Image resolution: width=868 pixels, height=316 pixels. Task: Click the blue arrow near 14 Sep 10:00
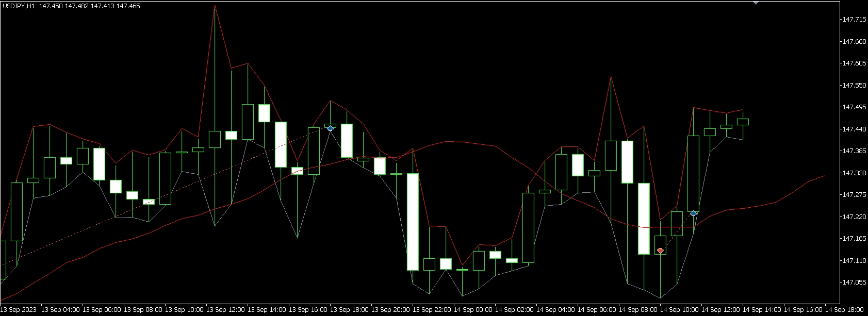tap(693, 213)
